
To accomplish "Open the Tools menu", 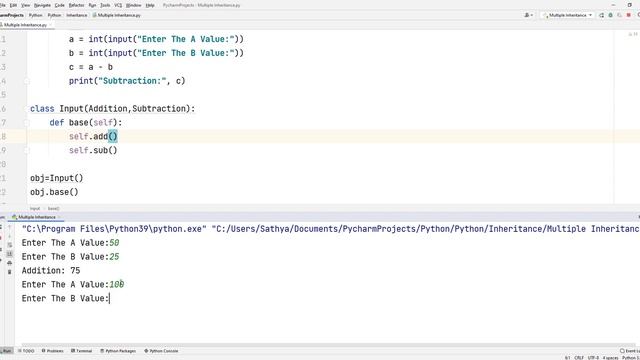I will [x=105, y=5].
